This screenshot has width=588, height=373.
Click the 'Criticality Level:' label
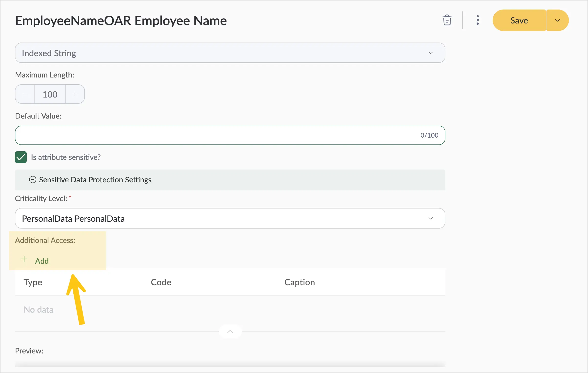[41, 198]
